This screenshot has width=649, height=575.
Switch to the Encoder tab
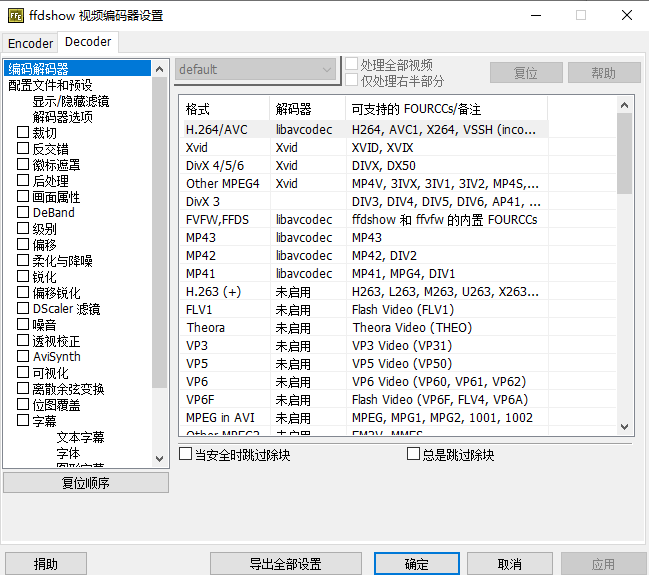[x=30, y=43]
